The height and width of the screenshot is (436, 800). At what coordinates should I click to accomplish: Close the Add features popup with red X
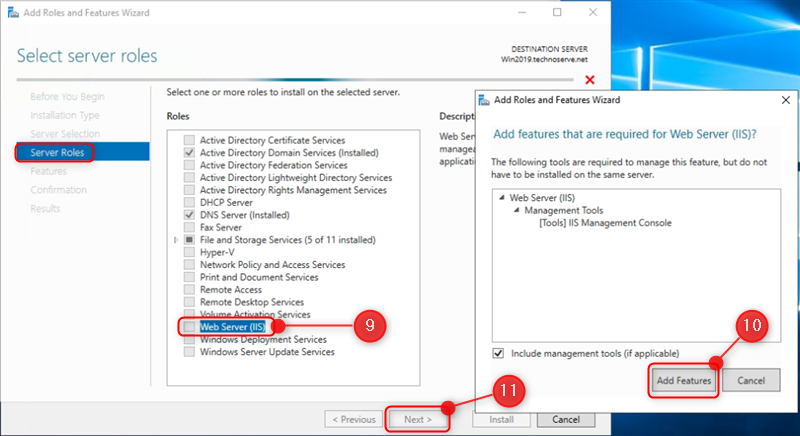(590, 80)
